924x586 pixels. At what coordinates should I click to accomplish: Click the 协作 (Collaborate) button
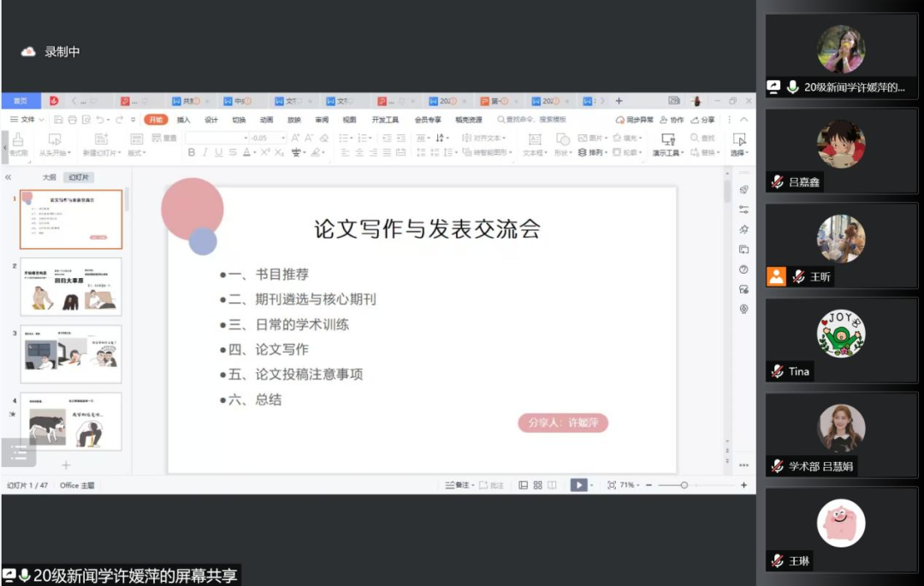click(x=672, y=120)
